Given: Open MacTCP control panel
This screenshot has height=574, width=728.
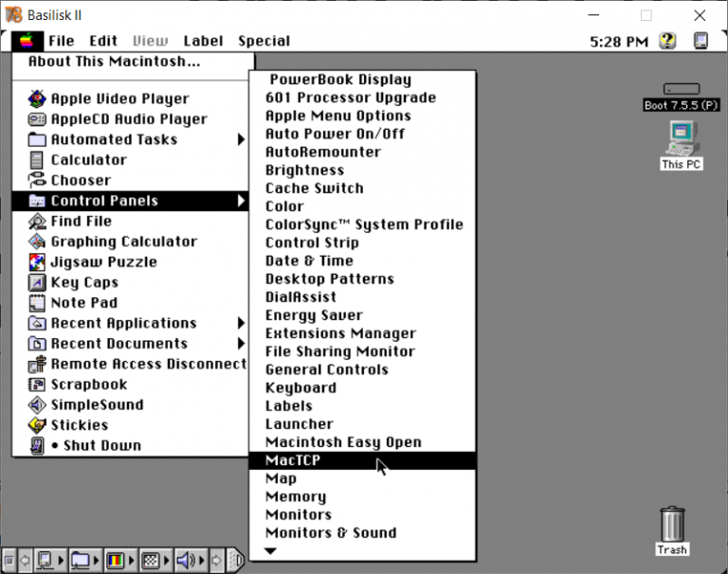Looking at the screenshot, I should pos(362,460).
